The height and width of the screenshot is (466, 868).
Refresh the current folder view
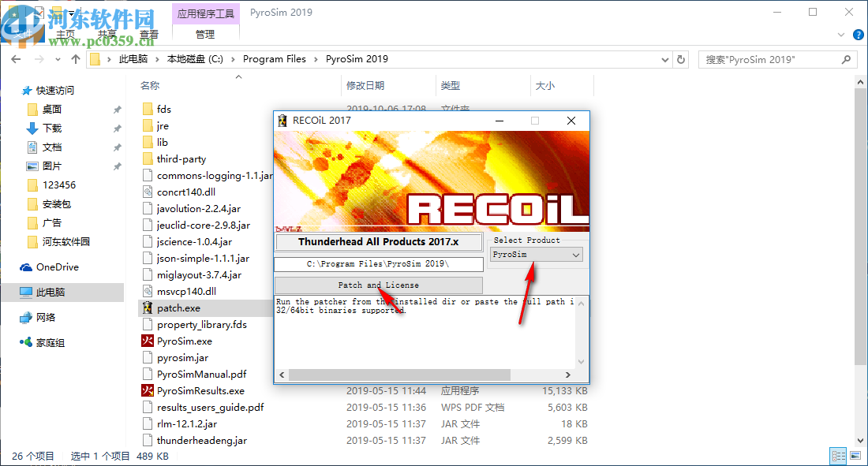pos(681,59)
